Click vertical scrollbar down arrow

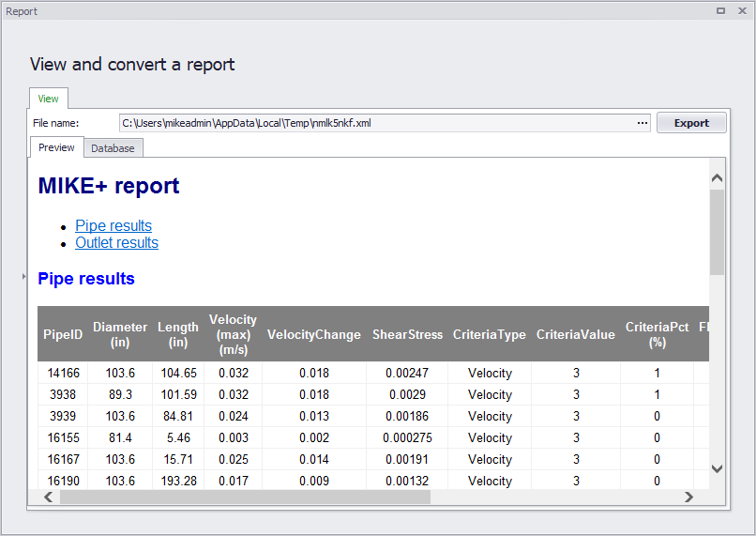[717, 468]
